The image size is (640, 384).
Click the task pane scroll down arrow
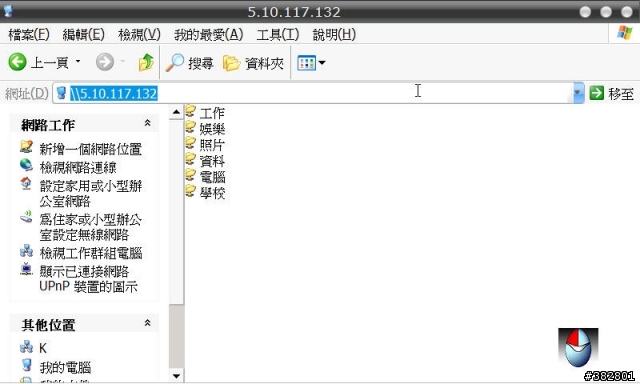176,375
